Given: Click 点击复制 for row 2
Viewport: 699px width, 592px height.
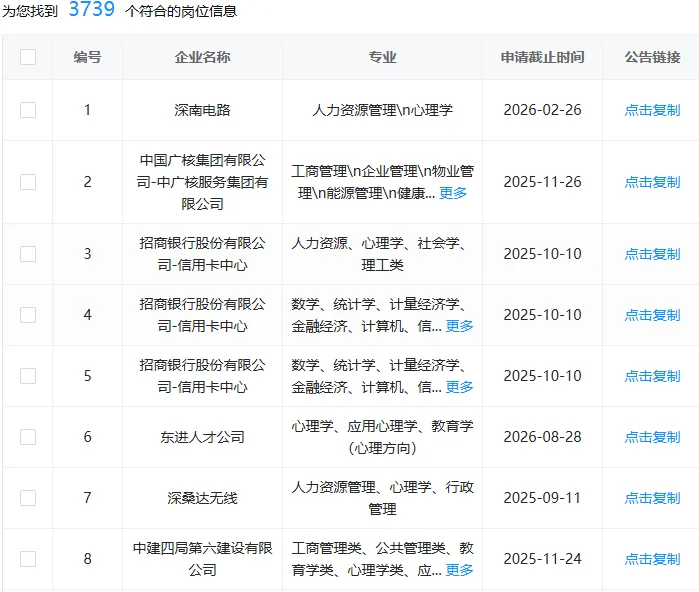Looking at the screenshot, I should 652,182.
